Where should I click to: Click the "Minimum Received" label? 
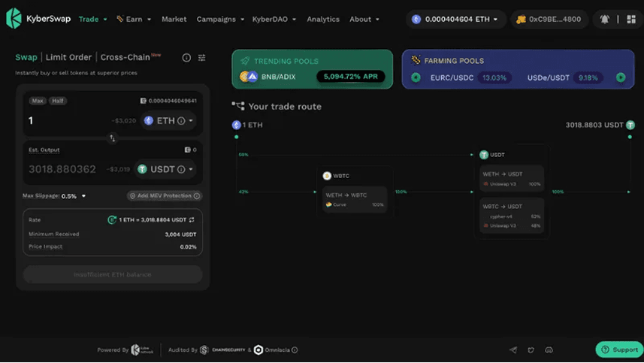[54, 234]
